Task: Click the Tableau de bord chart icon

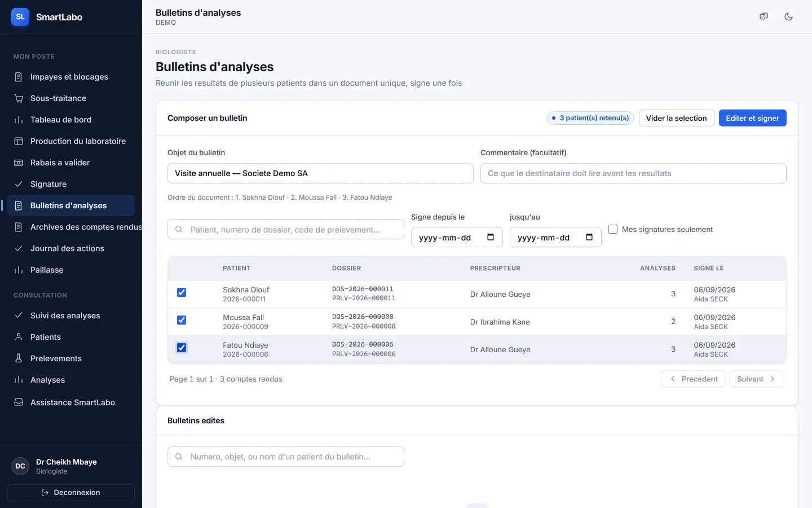Action: click(x=19, y=120)
